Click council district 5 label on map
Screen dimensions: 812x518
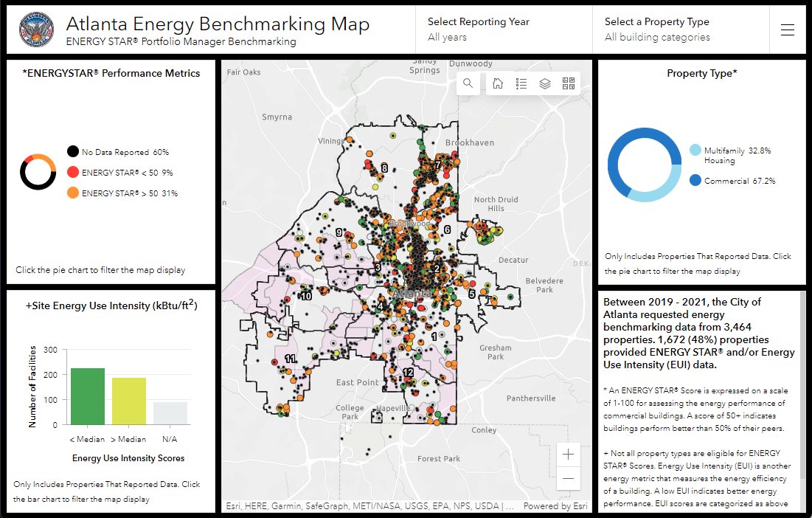472,294
